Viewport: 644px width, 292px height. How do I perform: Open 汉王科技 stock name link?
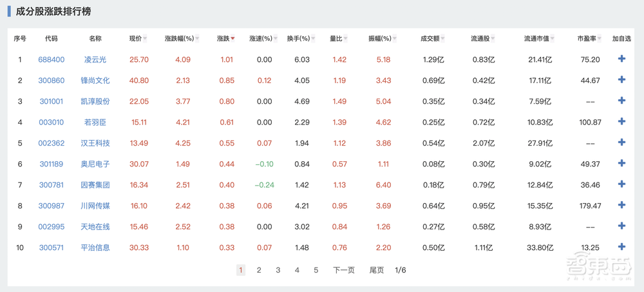point(95,142)
